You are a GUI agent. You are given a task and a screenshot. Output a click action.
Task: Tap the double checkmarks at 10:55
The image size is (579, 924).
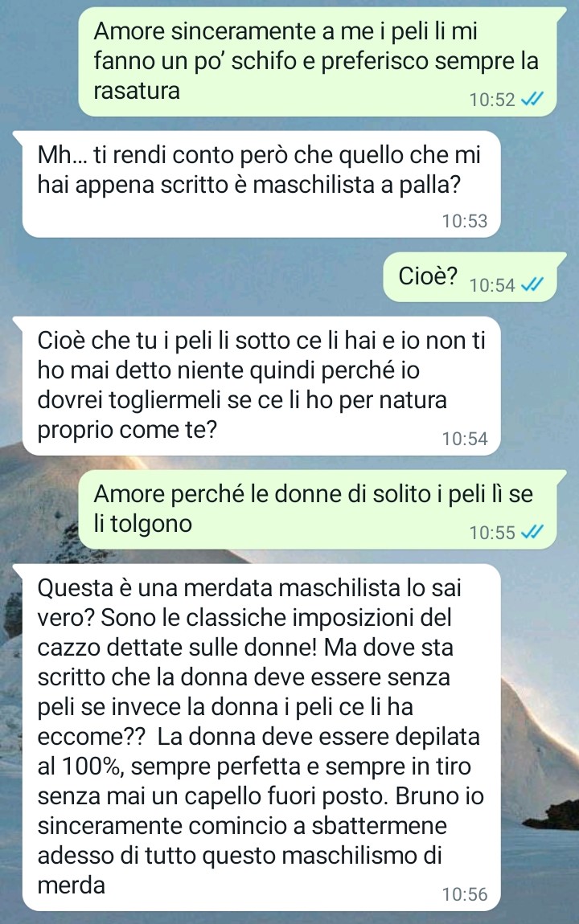click(532, 532)
